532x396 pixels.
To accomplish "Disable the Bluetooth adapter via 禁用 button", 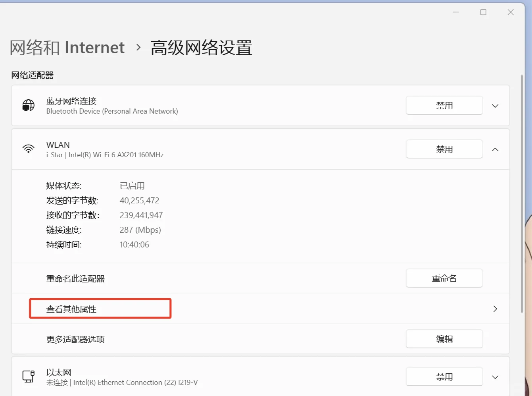I will click(x=444, y=105).
